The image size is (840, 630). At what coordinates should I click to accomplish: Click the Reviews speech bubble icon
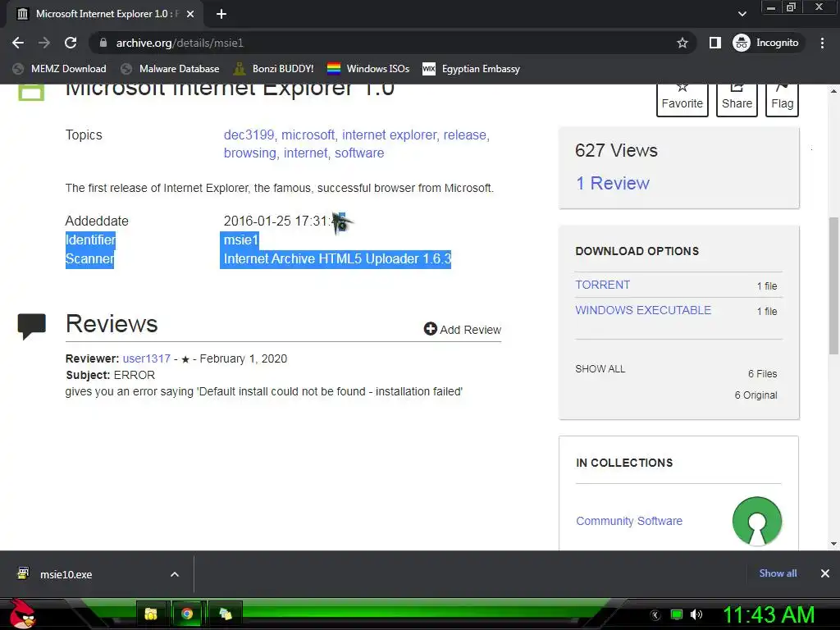coord(32,326)
